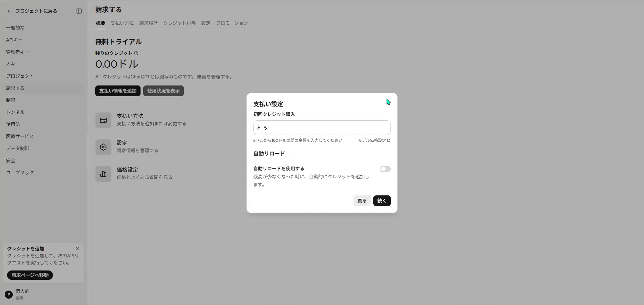Enable the 自動リロードを使用する switch

click(x=385, y=169)
